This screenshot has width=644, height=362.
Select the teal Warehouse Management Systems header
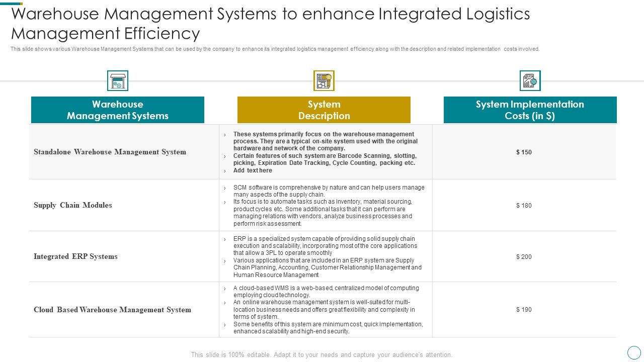118,110
